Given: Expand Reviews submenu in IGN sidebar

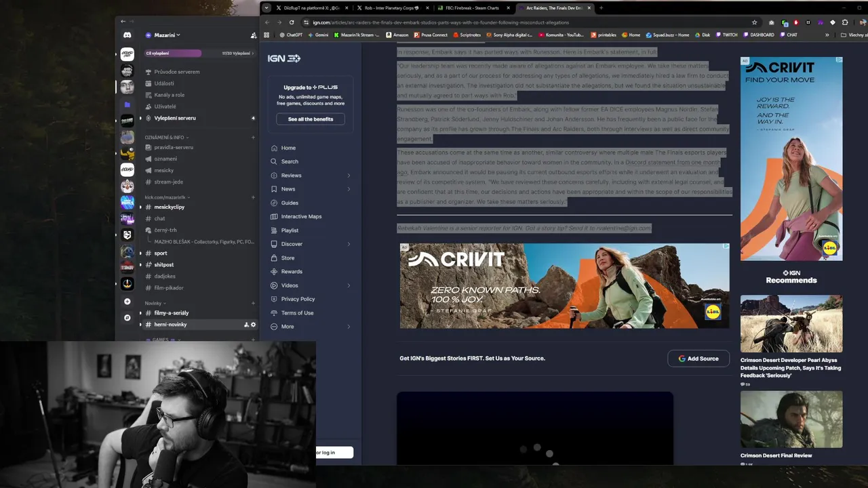Looking at the screenshot, I should pyautogui.click(x=349, y=176).
